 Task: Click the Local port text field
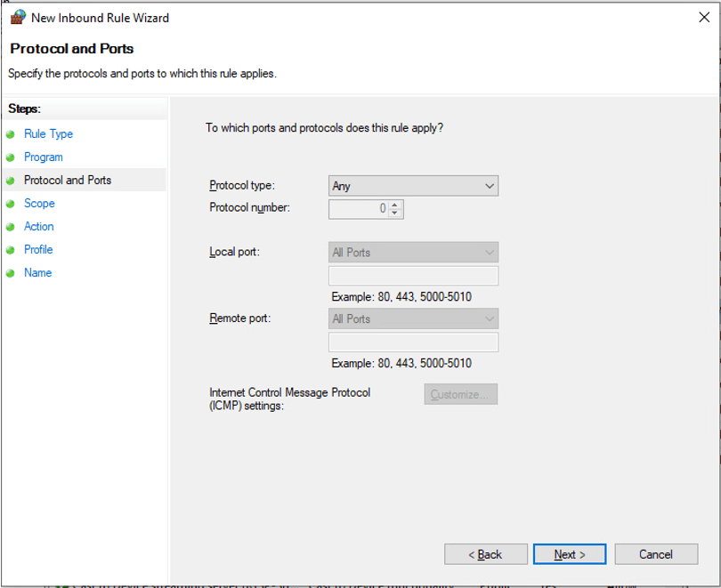click(413, 276)
